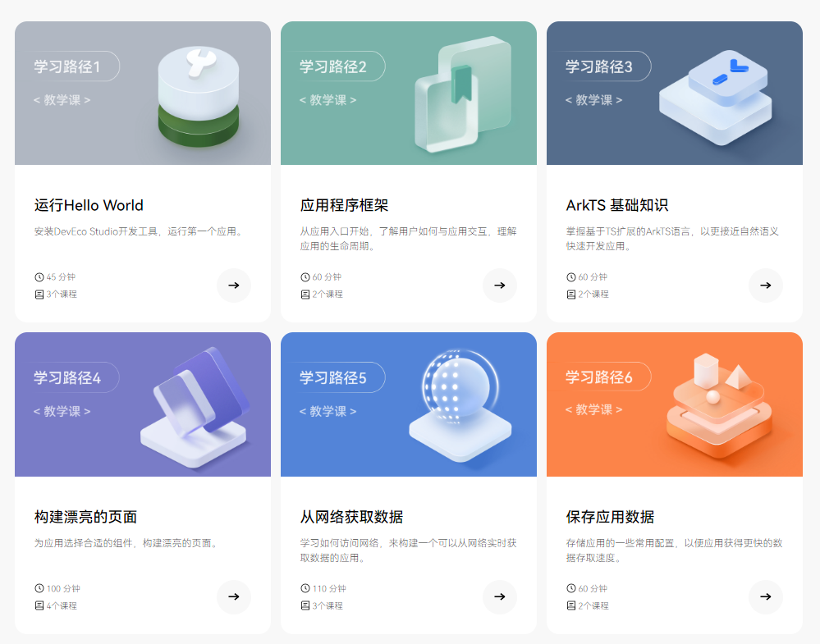Click the < 教学课 > tag under 学习路径1
This screenshot has height=644, width=820.
(62, 100)
